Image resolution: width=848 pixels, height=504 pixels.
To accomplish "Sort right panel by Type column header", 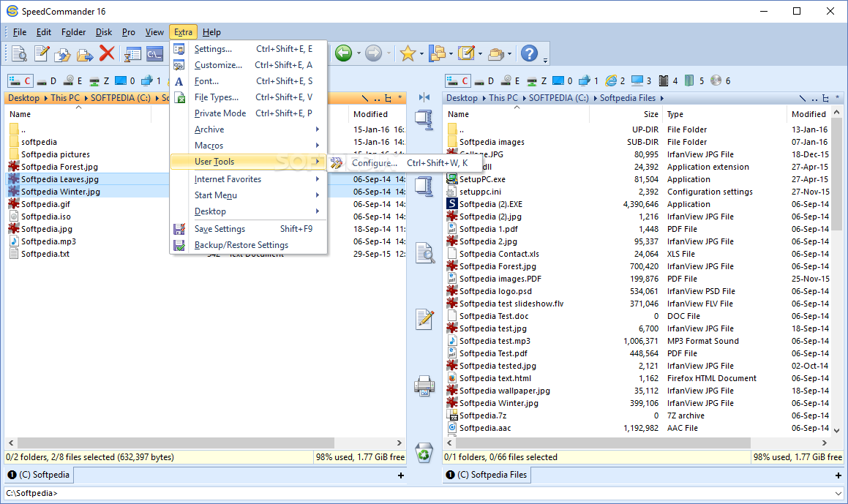I will click(724, 114).
